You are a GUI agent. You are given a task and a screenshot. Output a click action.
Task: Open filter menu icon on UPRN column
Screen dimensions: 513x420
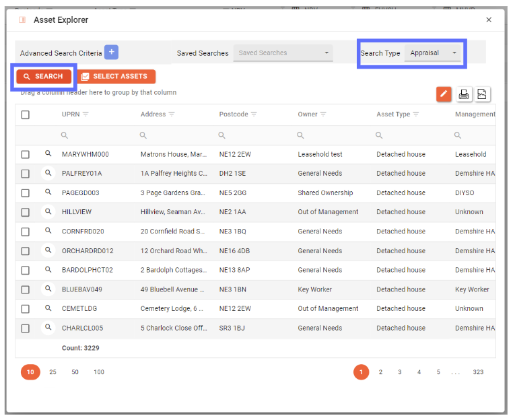coord(85,114)
